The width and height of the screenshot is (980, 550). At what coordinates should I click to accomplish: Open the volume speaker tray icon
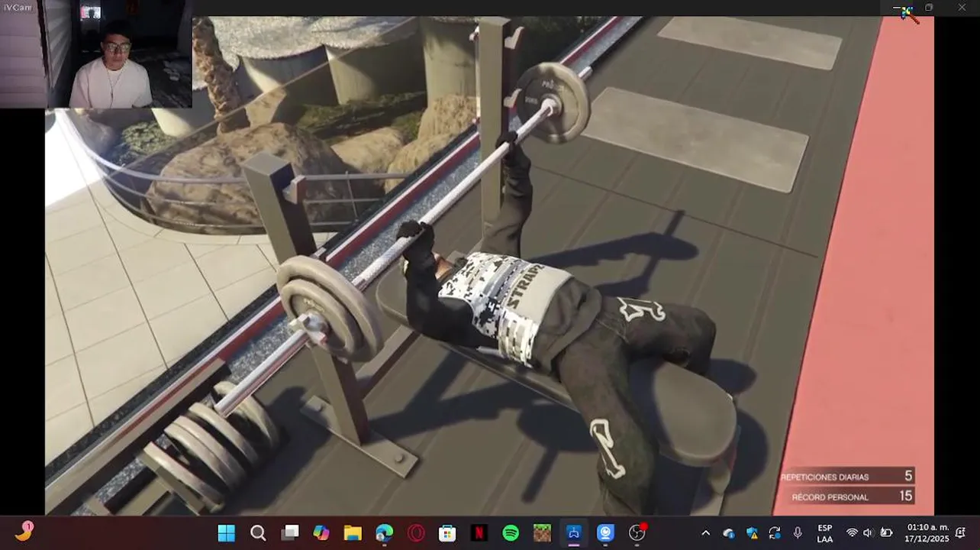[868, 533]
